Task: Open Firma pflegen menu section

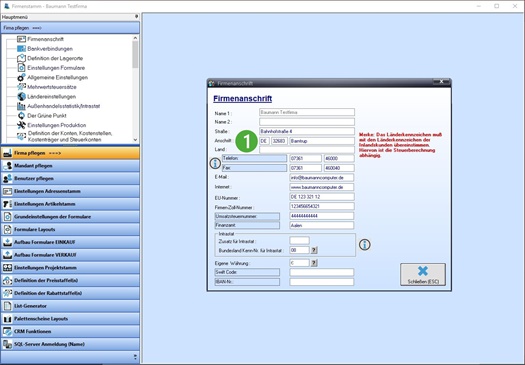Action: pyautogui.click(x=70, y=153)
